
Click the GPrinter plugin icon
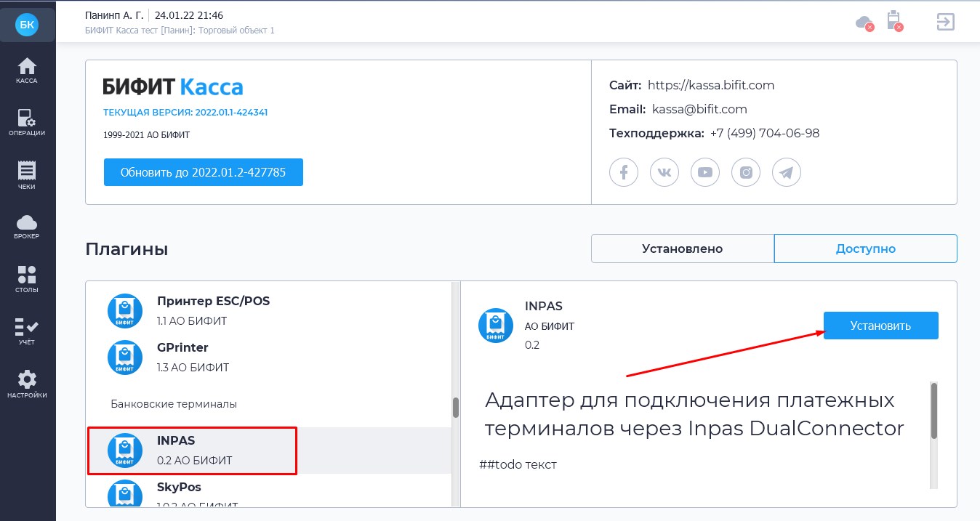pos(125,358)
